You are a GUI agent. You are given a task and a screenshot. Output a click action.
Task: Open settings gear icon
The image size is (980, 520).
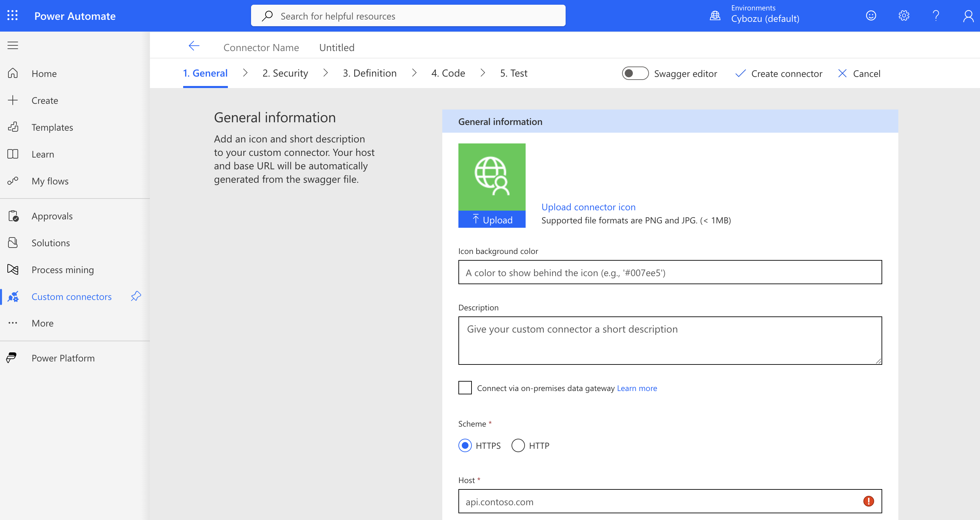point(903,15)
